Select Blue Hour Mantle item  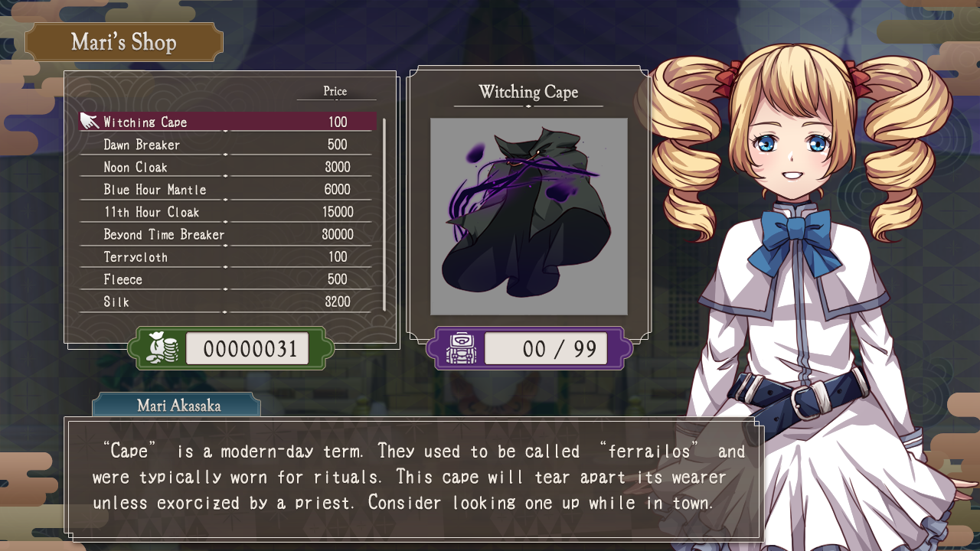point(228,189)
